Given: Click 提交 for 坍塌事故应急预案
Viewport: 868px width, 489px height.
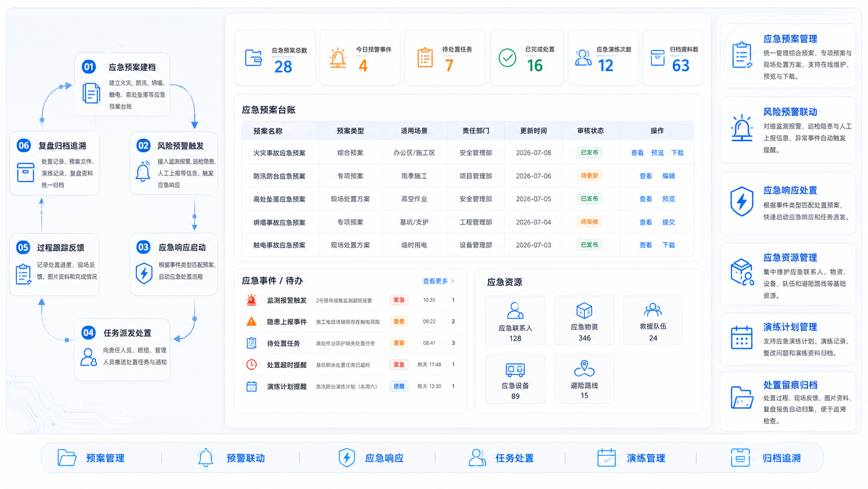Looking at the screenshot, I should coord(669,222).
